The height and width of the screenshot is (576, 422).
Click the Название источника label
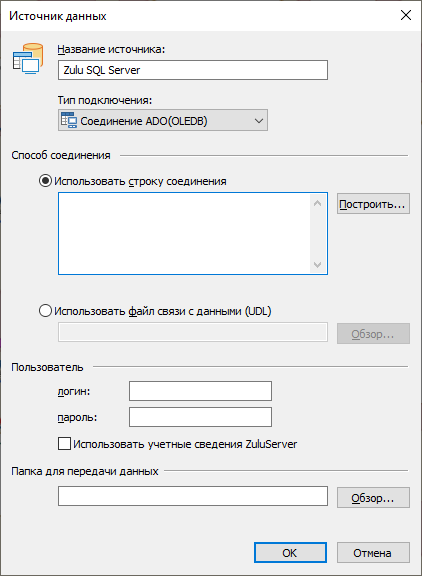pos(111,49)
